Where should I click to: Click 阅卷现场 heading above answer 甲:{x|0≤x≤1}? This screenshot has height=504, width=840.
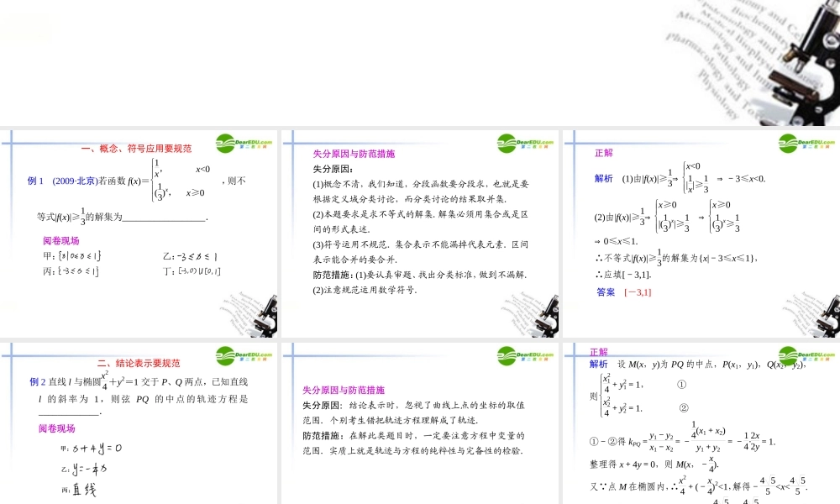pyautogui.click(x=61, y=240)
